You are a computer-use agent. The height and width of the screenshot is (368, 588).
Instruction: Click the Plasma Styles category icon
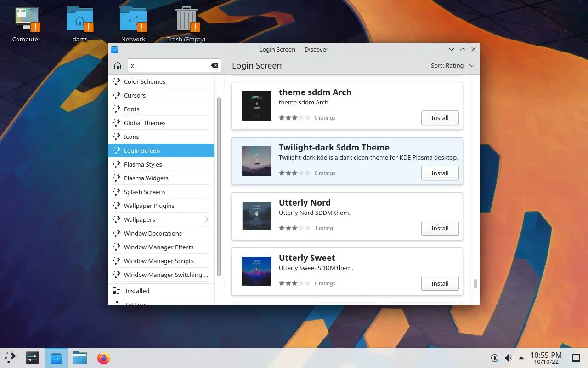coord(117,164)
